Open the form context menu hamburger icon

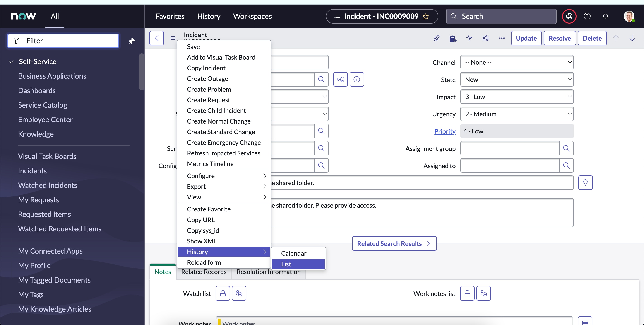tap(173, 38)
